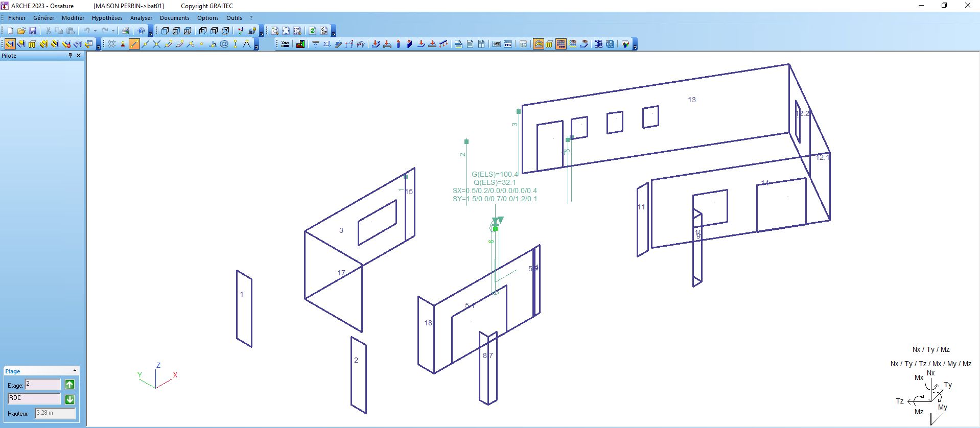Go up one storey with green arrow

pos(70,385)
